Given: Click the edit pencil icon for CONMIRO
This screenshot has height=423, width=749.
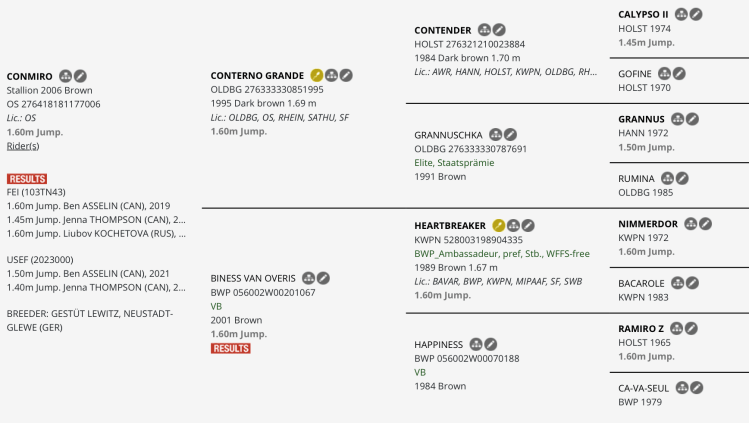Looking at the screenshot, I should (x=80, y=76).
